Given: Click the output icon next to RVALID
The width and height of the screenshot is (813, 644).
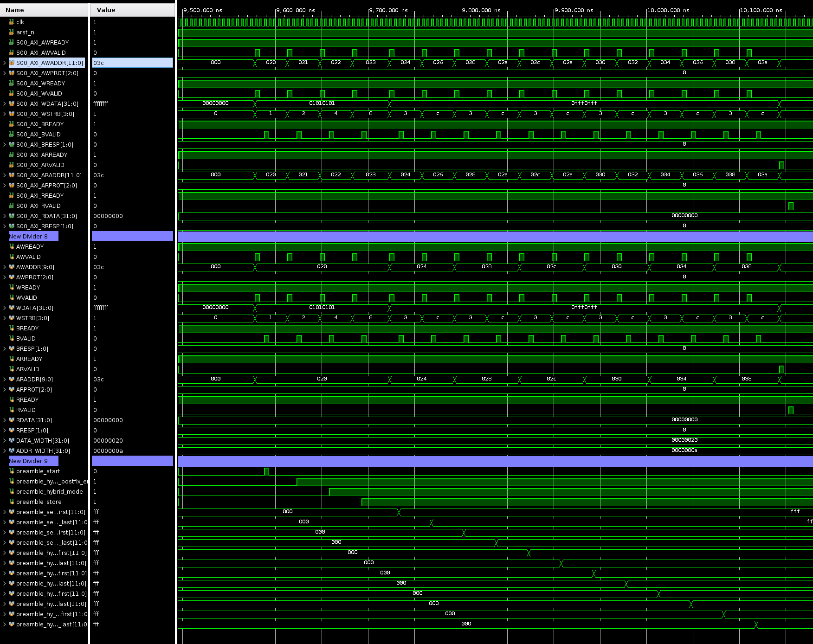Looking at the screenshot, I should point(11,410).
